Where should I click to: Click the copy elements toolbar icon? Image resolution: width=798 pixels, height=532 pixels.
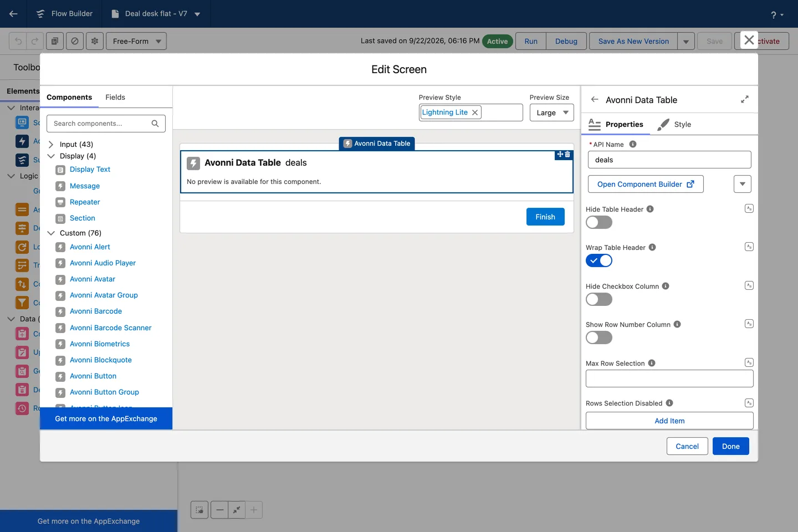(55, 41)
